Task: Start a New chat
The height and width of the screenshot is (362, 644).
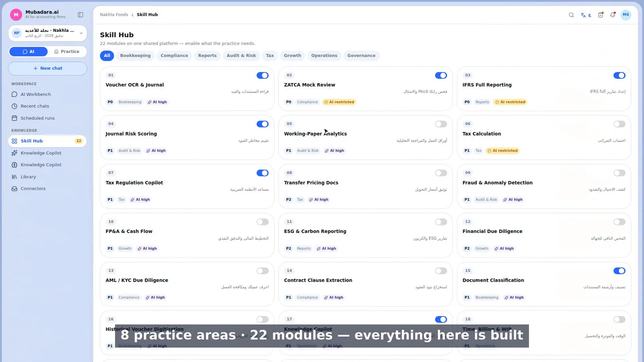Action: tap(47, 68)
